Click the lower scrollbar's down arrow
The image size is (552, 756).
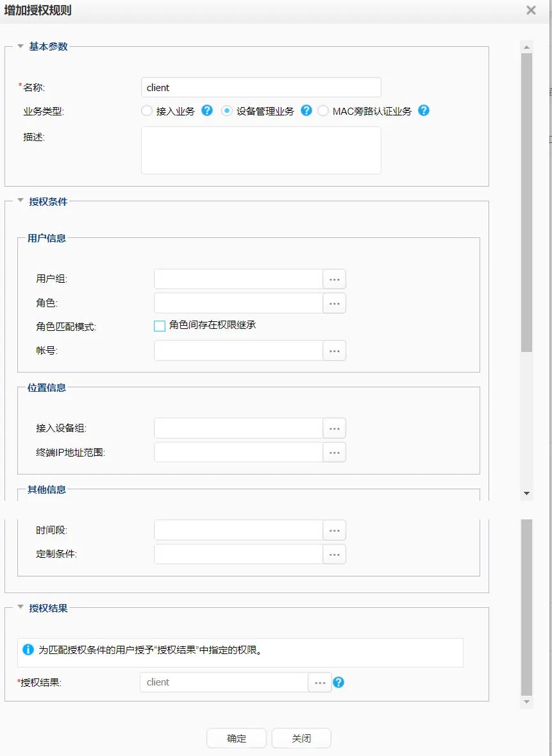pyautogui.click(x=526, y=702)
